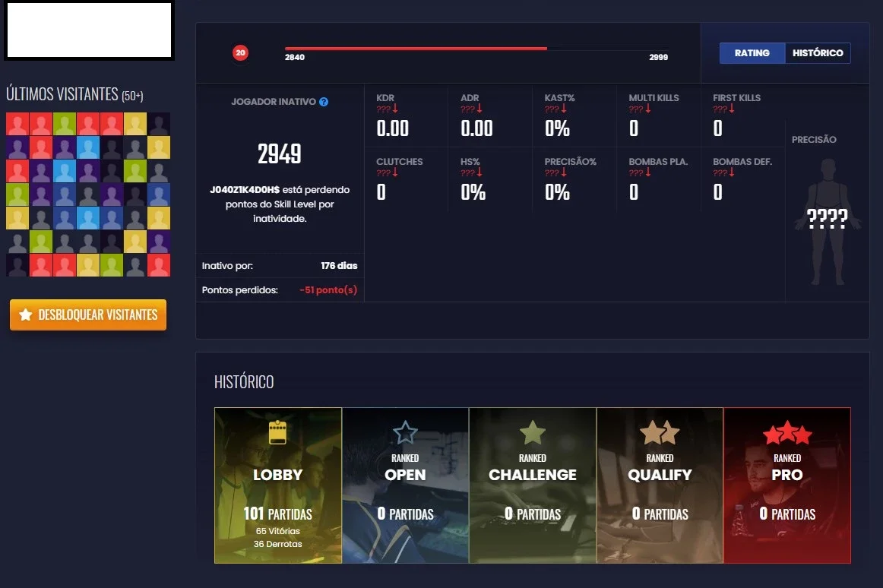The height and width of the screenshot is (588, 883).
Task: Click the star icon on Desbloquear Visitantes
Action: point(25,315)
